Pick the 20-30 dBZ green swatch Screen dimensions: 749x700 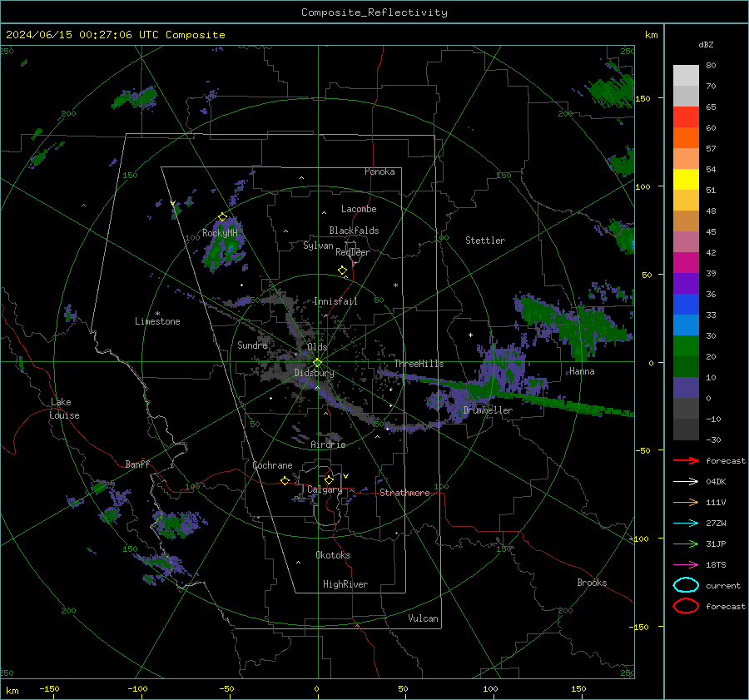pos(686,346)
